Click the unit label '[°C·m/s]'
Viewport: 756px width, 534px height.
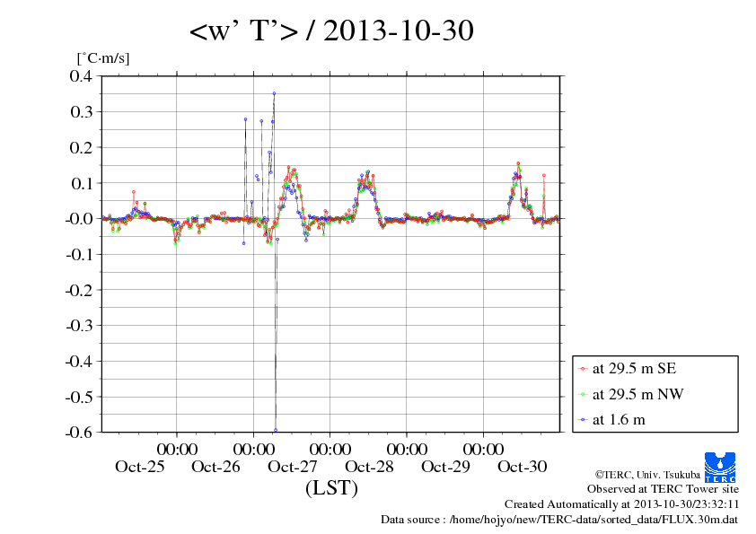click(x=103, y=58)
